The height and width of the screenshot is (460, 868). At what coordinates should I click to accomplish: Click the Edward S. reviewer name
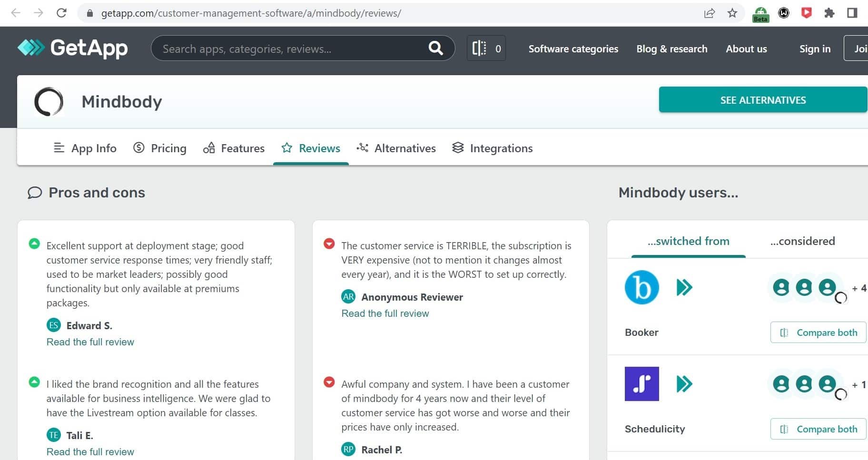[x=89, y=326]
